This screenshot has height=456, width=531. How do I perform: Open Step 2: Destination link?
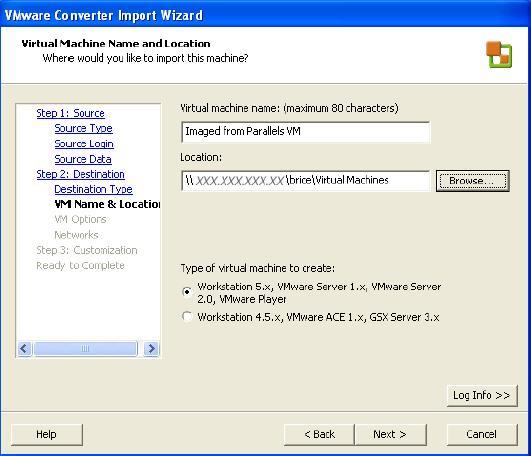81,174
